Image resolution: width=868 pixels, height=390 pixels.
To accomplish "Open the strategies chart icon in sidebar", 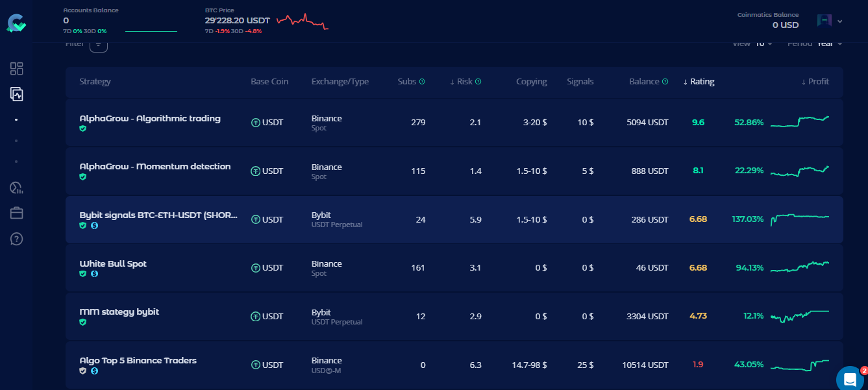I will pos(17,94).
